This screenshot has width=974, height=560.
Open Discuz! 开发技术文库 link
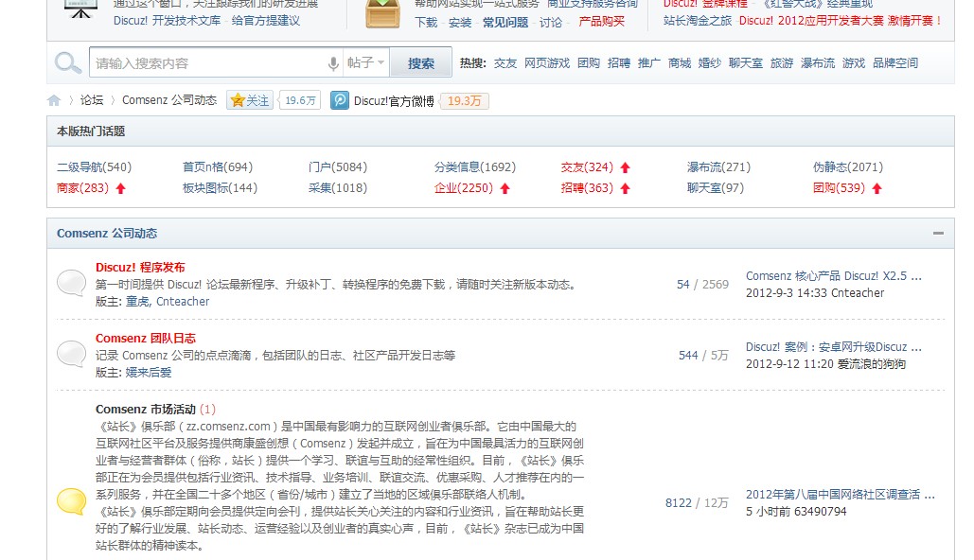click(168, 21)
